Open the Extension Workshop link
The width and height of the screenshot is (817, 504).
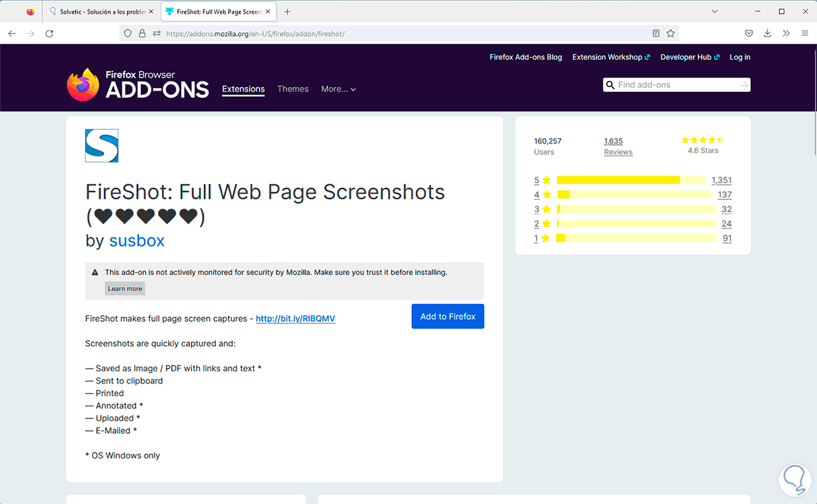coord(611,57)
